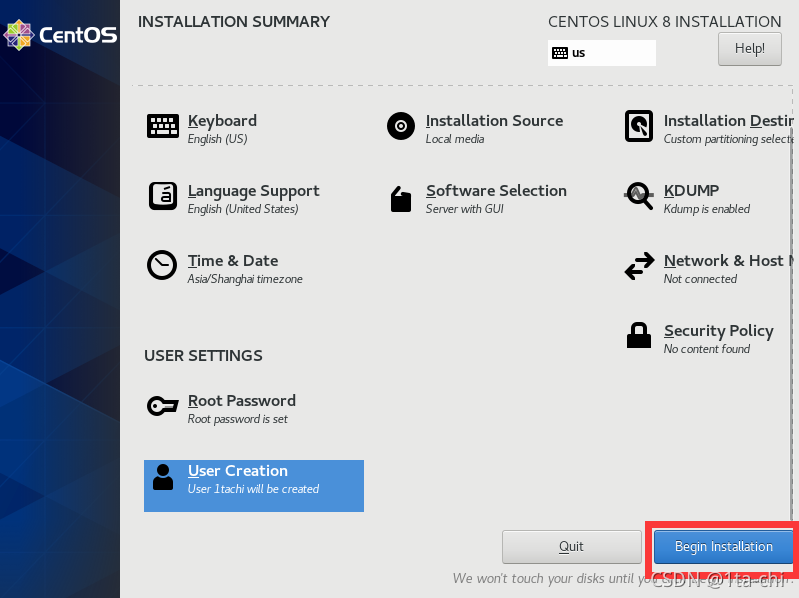This screenshot has height=598, width=799.
Task: Click 'Root password is set' status text
Action: click(237, 419)
